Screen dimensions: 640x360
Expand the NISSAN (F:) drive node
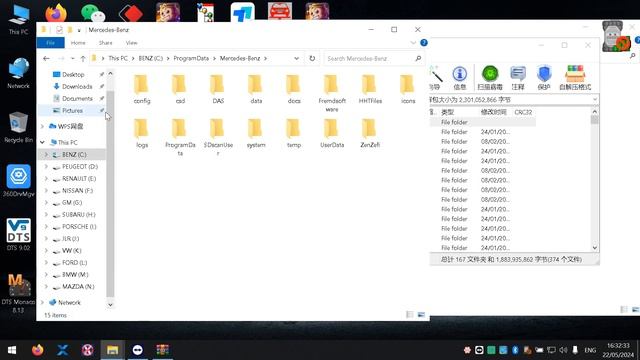click(x=46, y=191)
